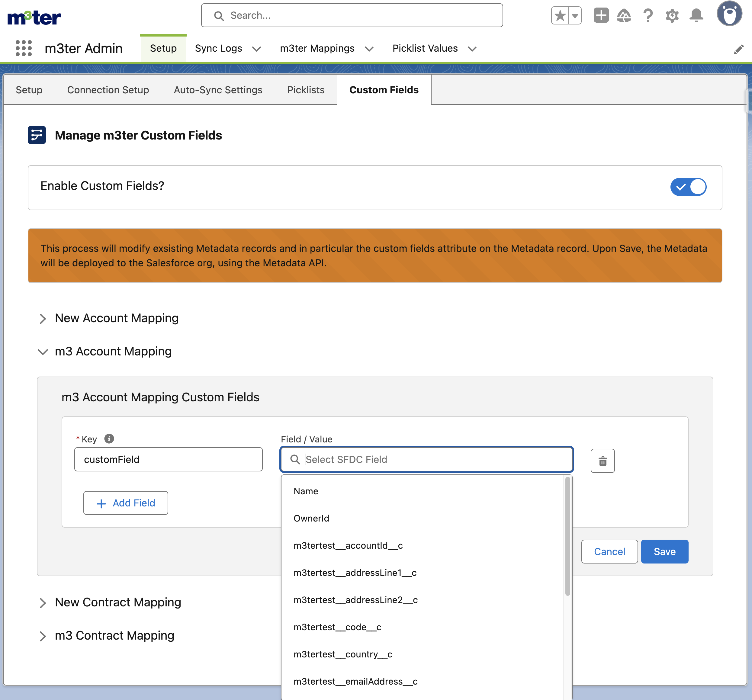
Task: Switch to the Picklists tab
Action: pyautogui.click(x=306, y=90)
